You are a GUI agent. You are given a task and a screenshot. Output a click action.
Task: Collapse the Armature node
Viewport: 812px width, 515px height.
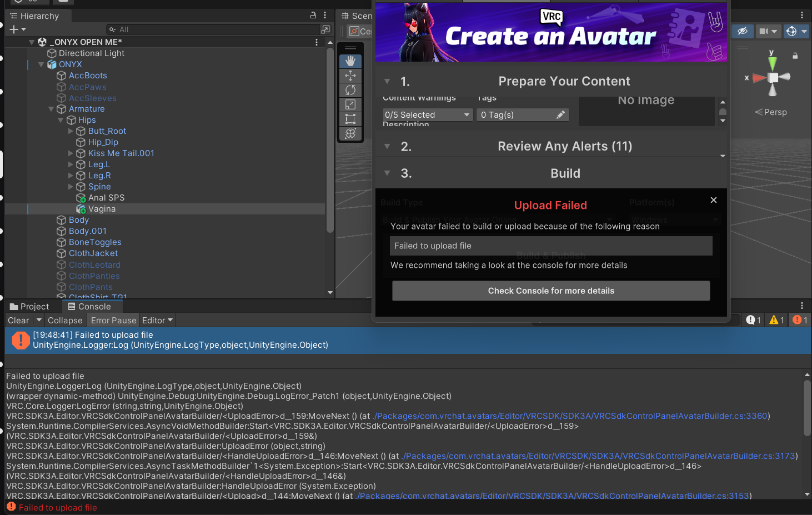pos(51,109)
